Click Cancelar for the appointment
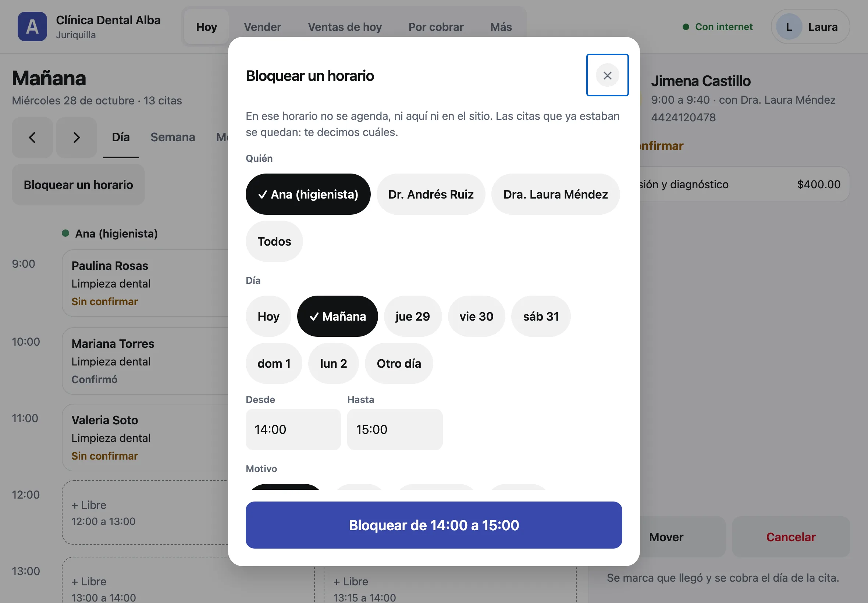 [790, 537]
